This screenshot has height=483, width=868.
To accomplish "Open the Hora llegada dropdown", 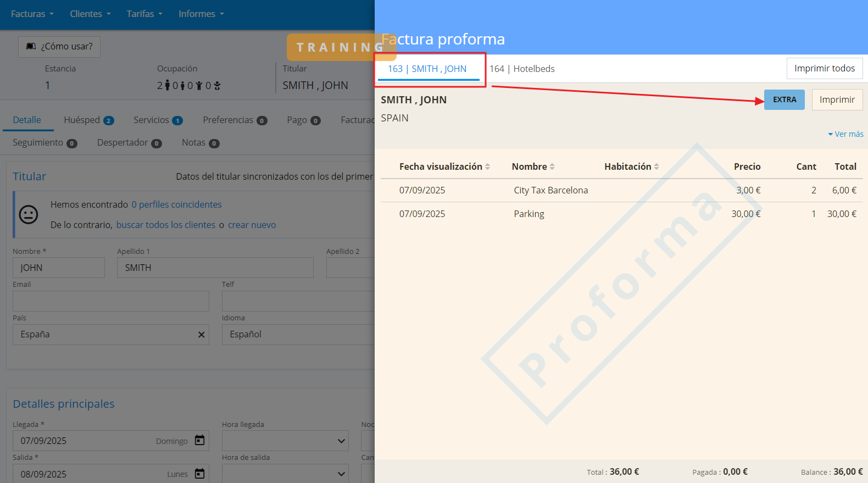I will click(285, 441).
